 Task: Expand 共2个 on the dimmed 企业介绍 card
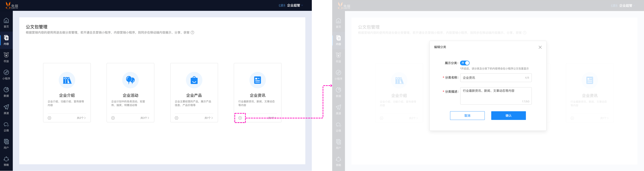(x=414, y=118)
